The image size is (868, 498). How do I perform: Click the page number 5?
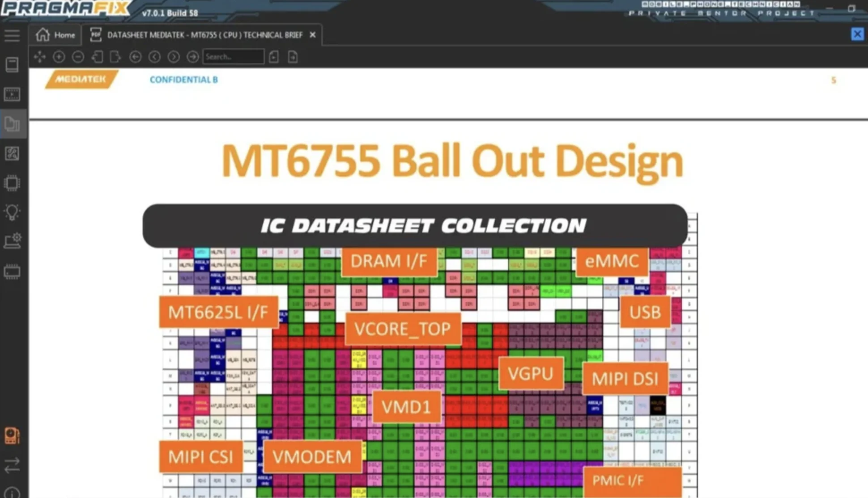coord(834,80)
